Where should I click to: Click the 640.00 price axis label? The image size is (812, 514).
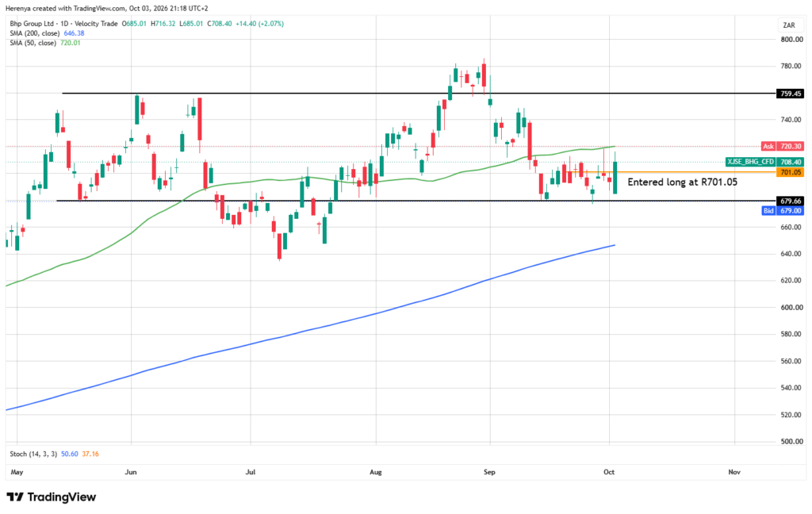tap(791, 254)
